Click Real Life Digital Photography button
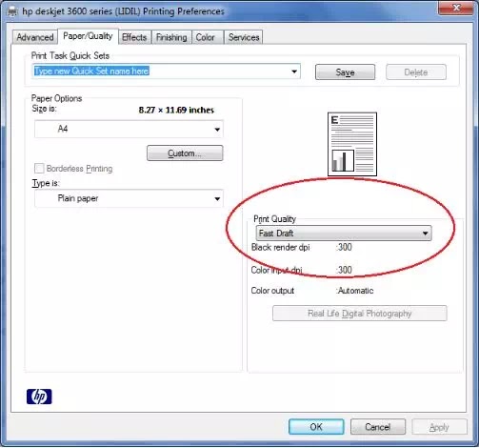The height and width of the screenshot is (448, 479). [360, 314]
